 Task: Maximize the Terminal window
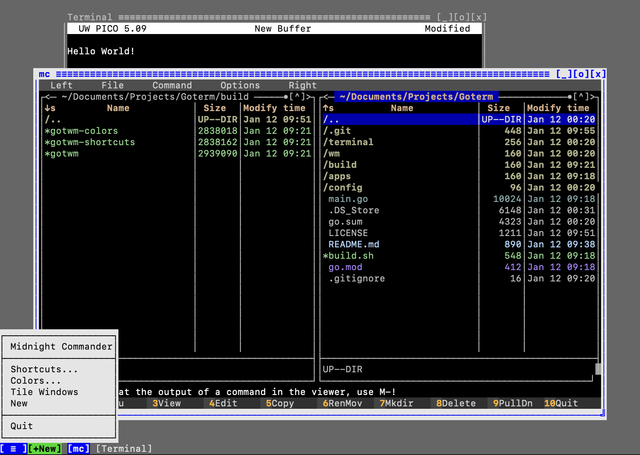point(462,18)
